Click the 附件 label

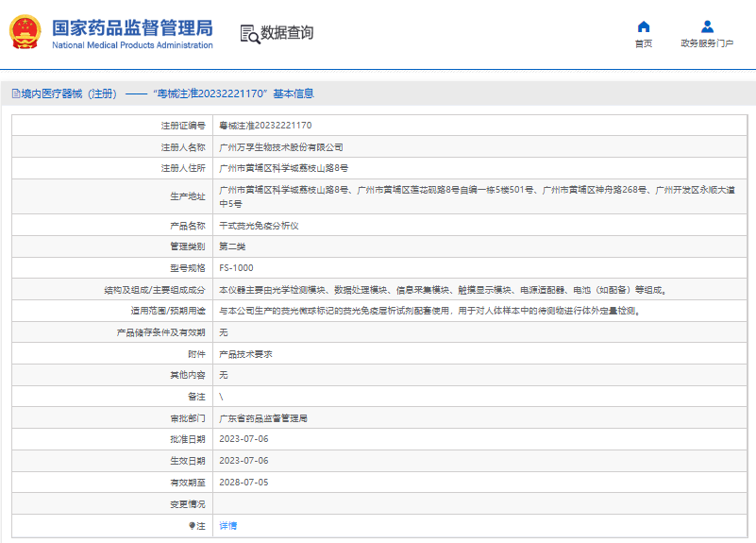pyautogui.click(x=196, y=354)
